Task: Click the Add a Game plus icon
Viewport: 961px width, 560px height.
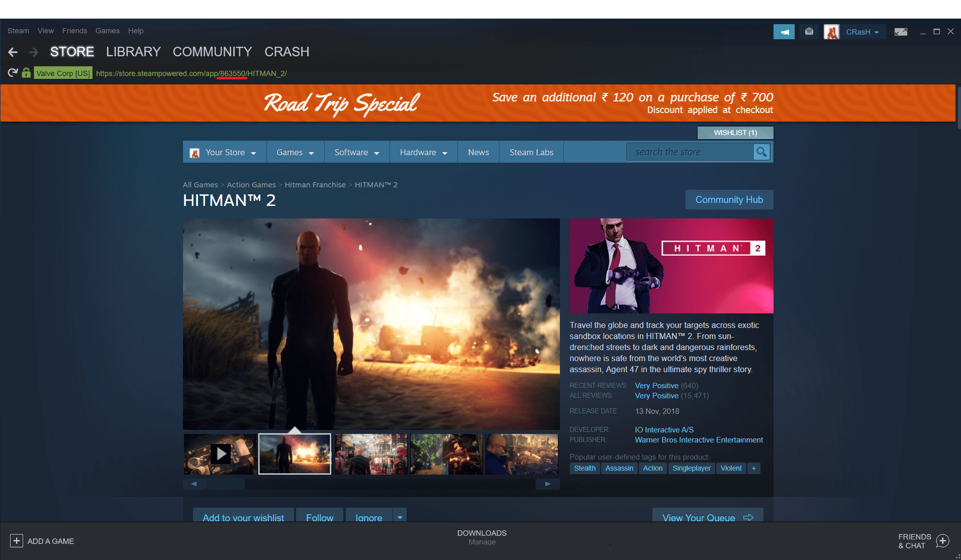Action: click(x=17, y=541)
